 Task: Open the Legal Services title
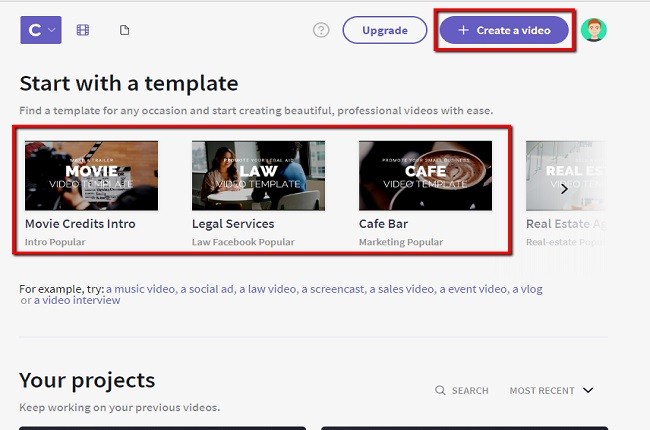coord(233,224)
